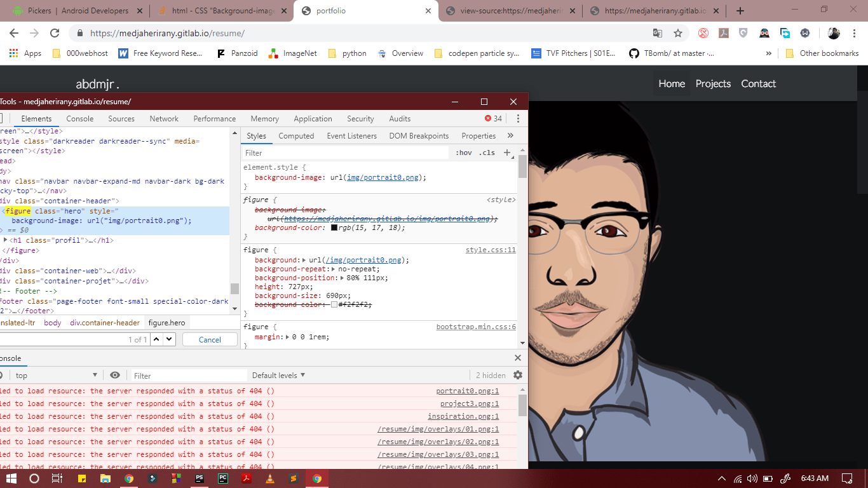Toggle live expression eye icon in console
Image resolution: width=868 pixels, height=488 pixels.
point(115,375)
